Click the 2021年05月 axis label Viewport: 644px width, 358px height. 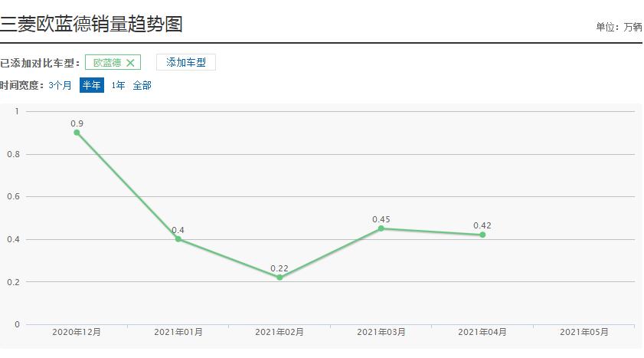(584, 332)
